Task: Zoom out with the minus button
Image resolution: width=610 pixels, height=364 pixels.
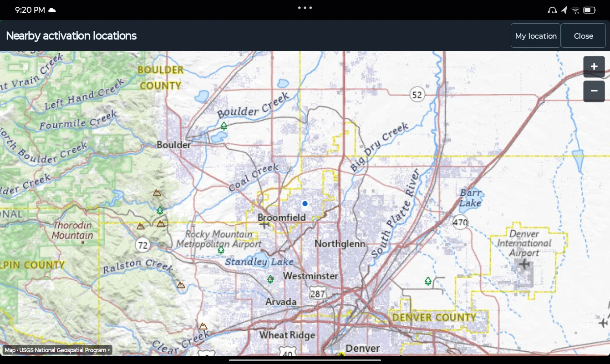Action: click(594, 91)
